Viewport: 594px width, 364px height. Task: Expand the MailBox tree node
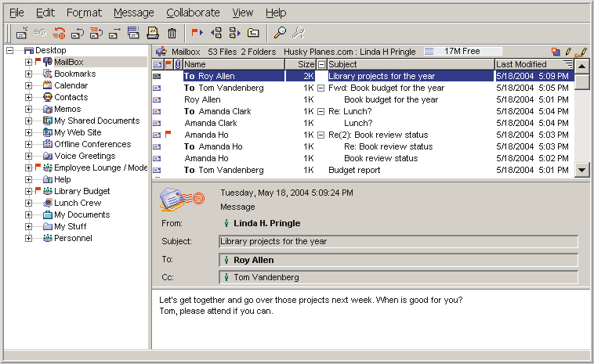28,62
